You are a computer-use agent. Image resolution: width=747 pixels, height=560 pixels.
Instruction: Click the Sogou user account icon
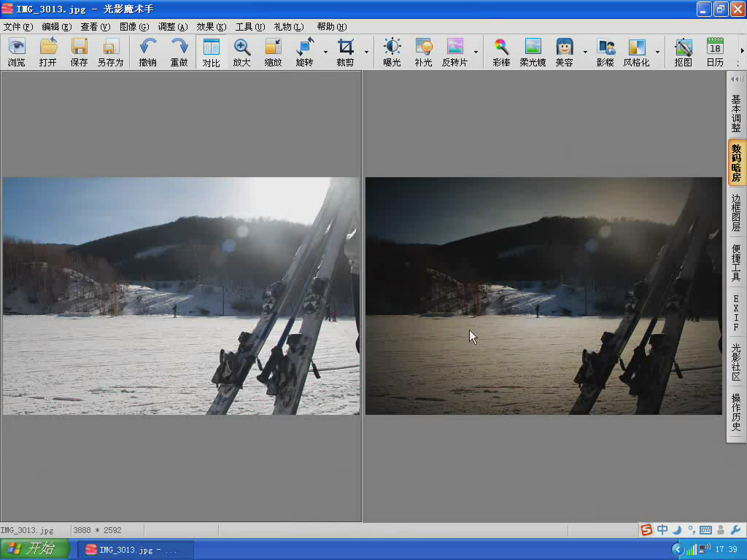tap(721, 529)
